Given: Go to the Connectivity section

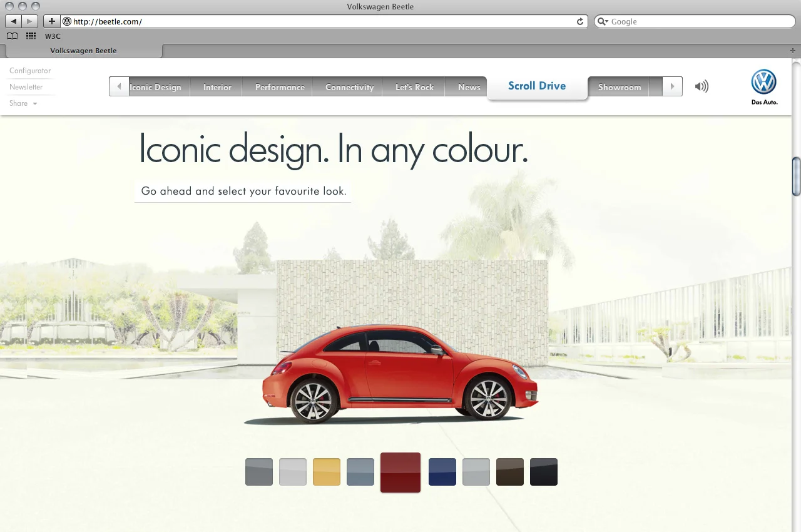Looking at the screenshot, I should 349,87.
